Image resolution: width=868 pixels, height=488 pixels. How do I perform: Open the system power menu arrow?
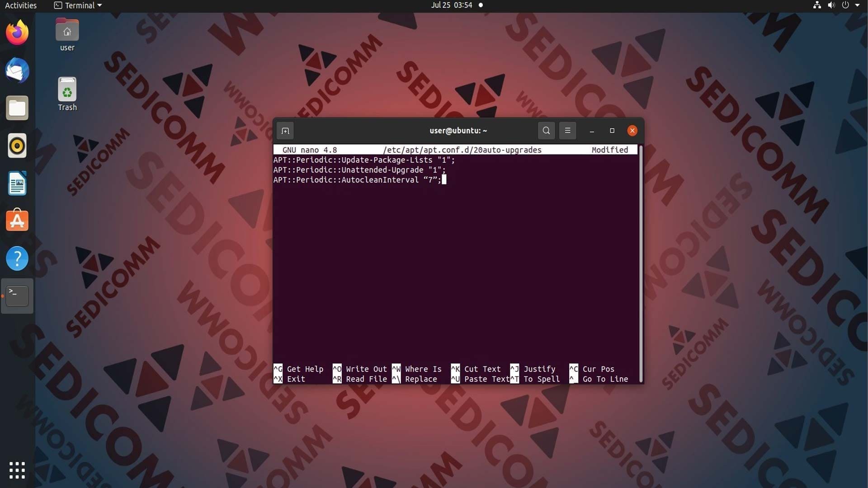point(857,5)
